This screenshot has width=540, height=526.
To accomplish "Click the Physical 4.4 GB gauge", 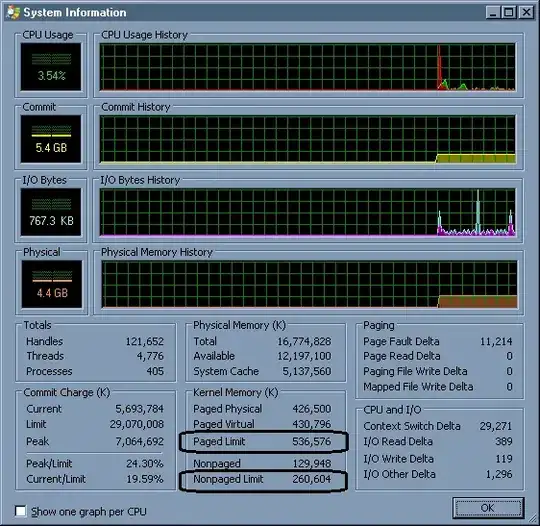I will [52, 284].
